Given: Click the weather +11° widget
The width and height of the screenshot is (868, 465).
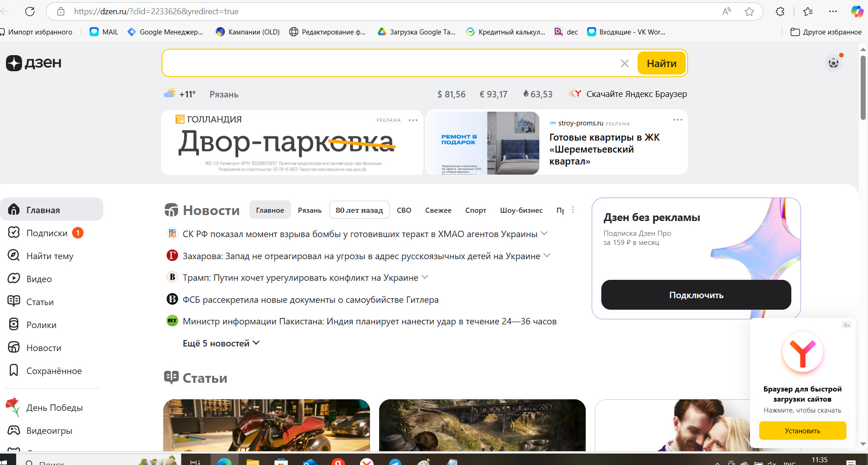Looking at the screenshot, I should (180, 94).
